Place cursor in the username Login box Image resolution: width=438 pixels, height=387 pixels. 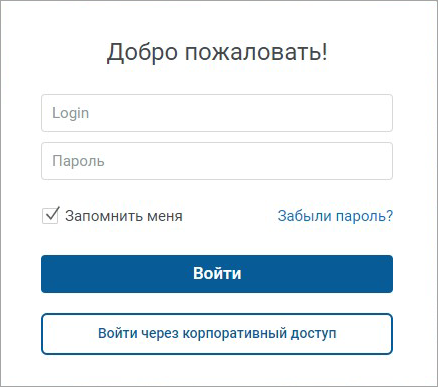pos(217,113)
